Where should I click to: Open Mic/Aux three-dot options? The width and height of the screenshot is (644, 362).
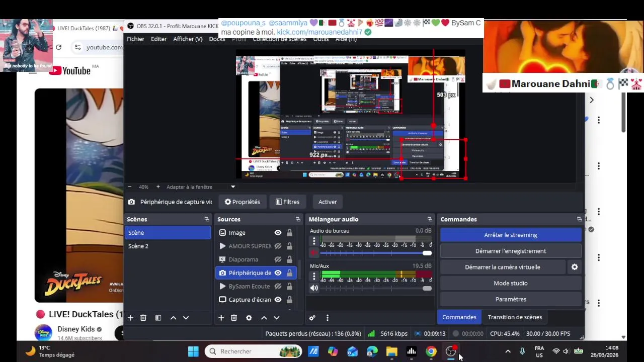coord(314,276)
